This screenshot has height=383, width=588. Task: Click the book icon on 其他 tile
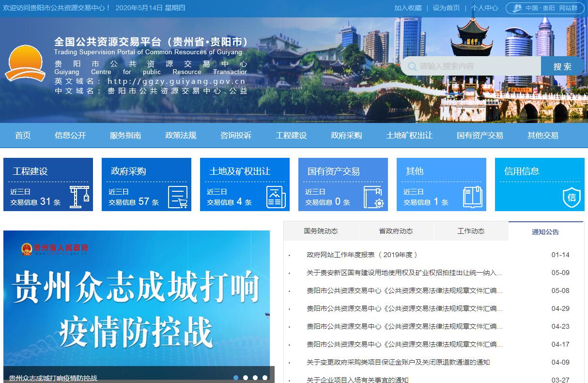coord(472,197)
